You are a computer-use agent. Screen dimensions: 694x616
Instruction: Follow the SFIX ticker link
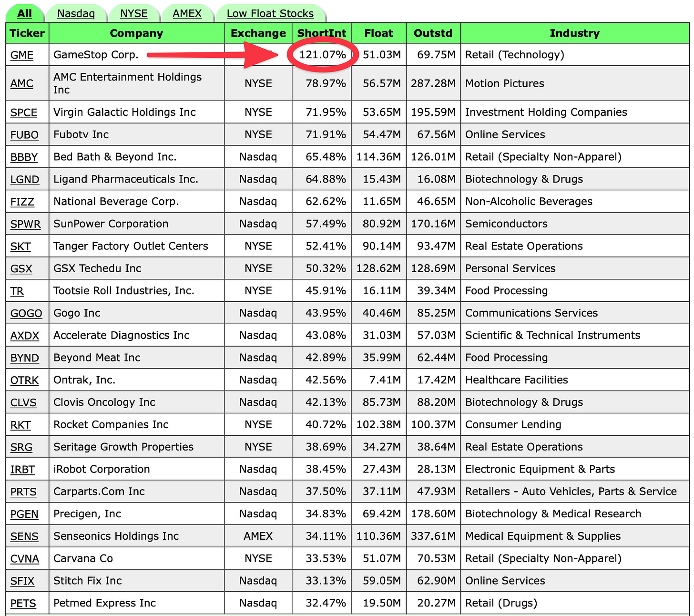coord(22,582)
